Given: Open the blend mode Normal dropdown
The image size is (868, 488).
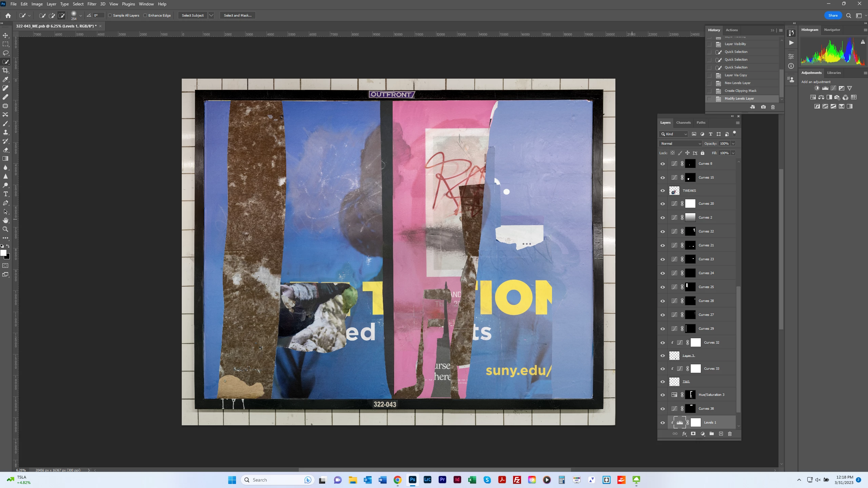Looking at the screenshot, I should (x=680, y=143).
